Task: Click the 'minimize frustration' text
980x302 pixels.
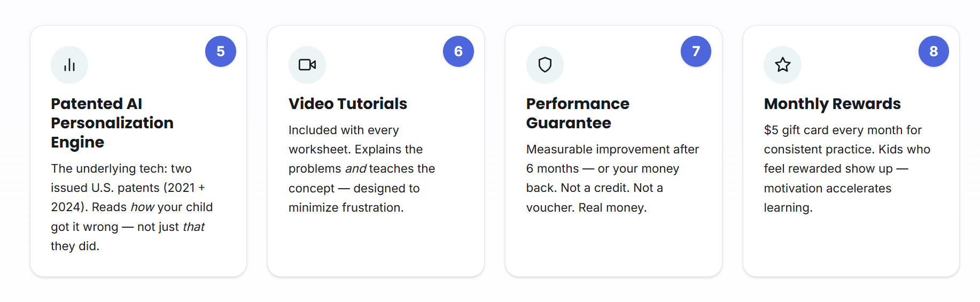Action: click(x=346, y=208)
